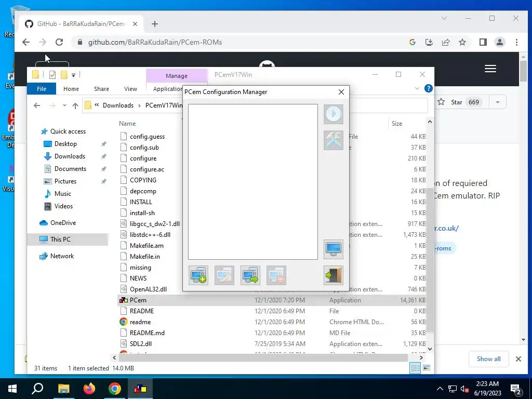This screenshot has height=399, width=532.
Task: Open the File tab in Explorer
Action: pos(42,89)
